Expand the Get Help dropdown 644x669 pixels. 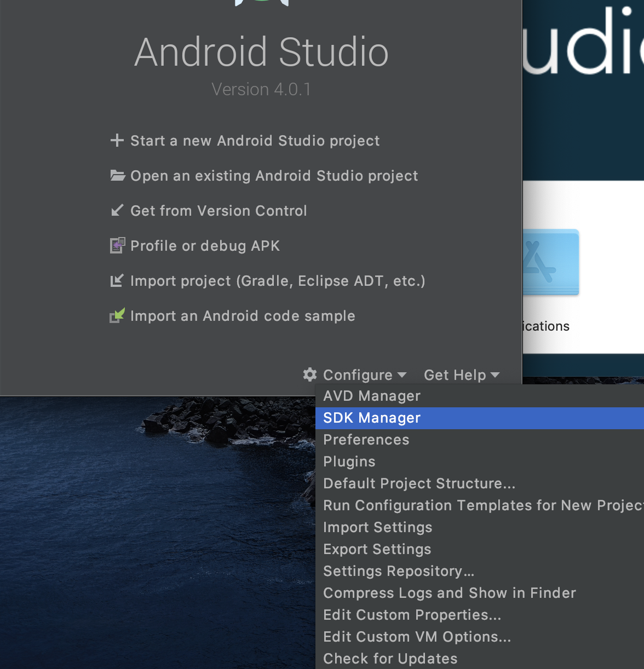coord(462,375)
